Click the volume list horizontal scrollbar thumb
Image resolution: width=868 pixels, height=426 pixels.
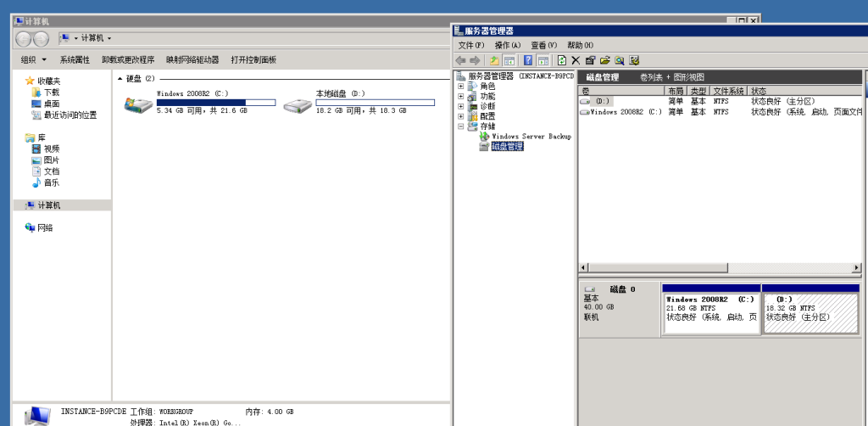pyautogui.click(x=658, y=268)
